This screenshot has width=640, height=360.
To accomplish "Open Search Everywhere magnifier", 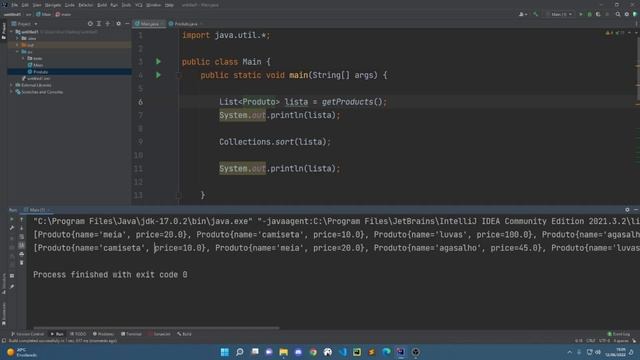I will pos(618,14).
